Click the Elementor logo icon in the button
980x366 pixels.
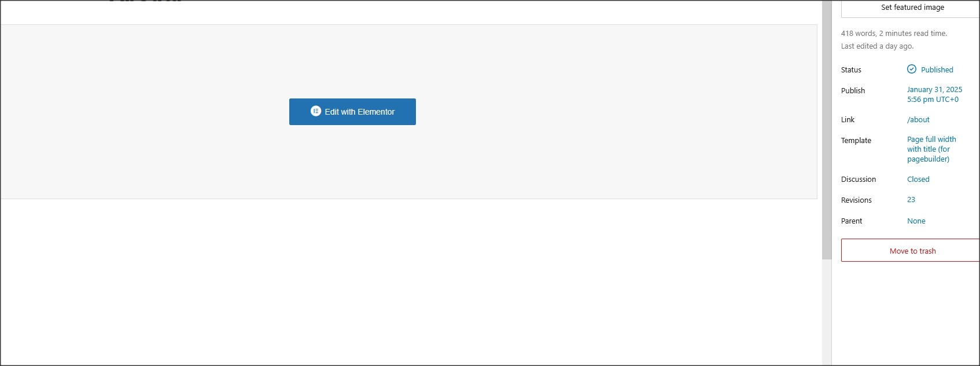coord(315,111)
